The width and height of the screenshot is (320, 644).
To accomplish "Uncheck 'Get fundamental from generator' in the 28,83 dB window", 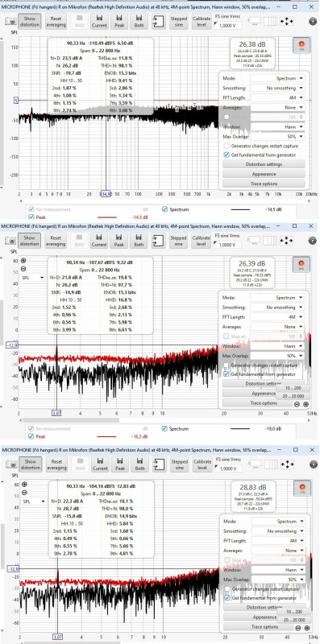I will pos(227,598).
